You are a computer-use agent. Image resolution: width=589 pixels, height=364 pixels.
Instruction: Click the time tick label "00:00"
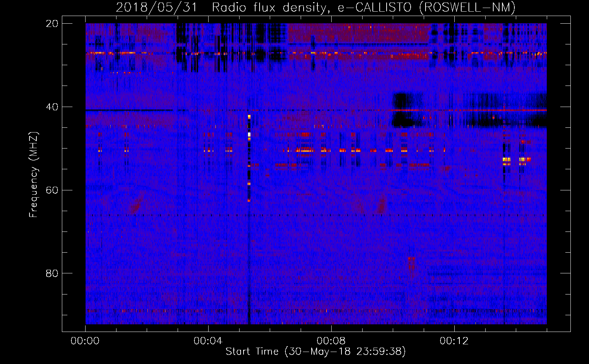(85, 341)
